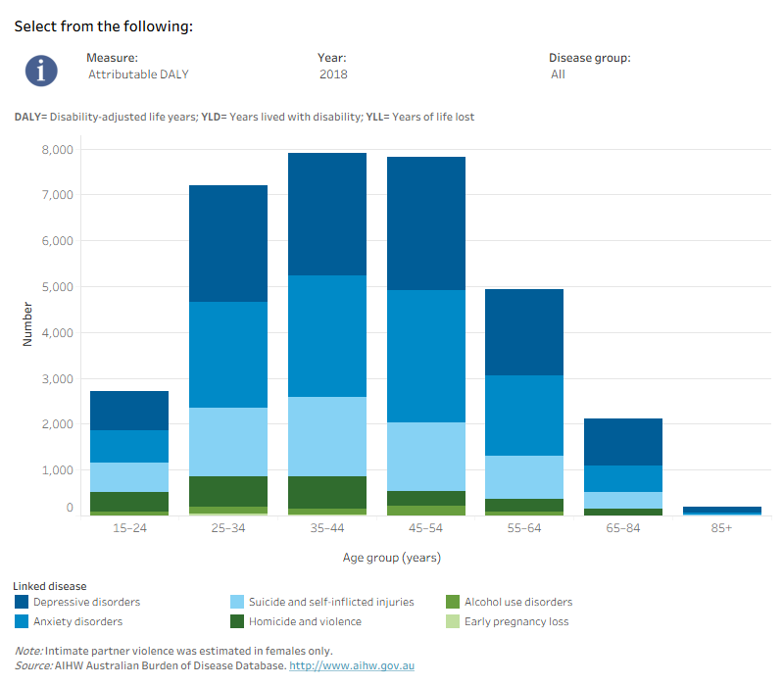784x686 pixels.
Task: Open the Measure dropdown showing Attributable DALY
Action: click(x=138, y=74)
